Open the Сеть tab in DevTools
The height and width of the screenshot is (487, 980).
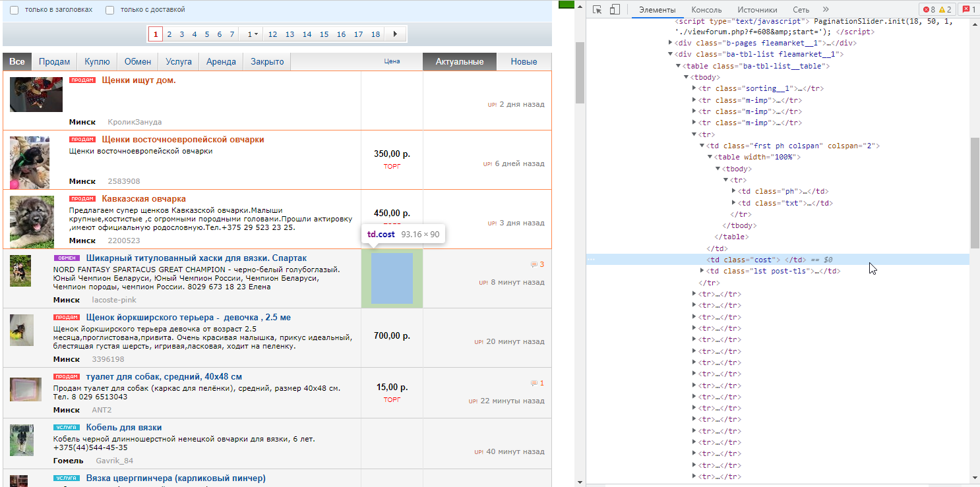pyautogui.click(x=801, y=10)
